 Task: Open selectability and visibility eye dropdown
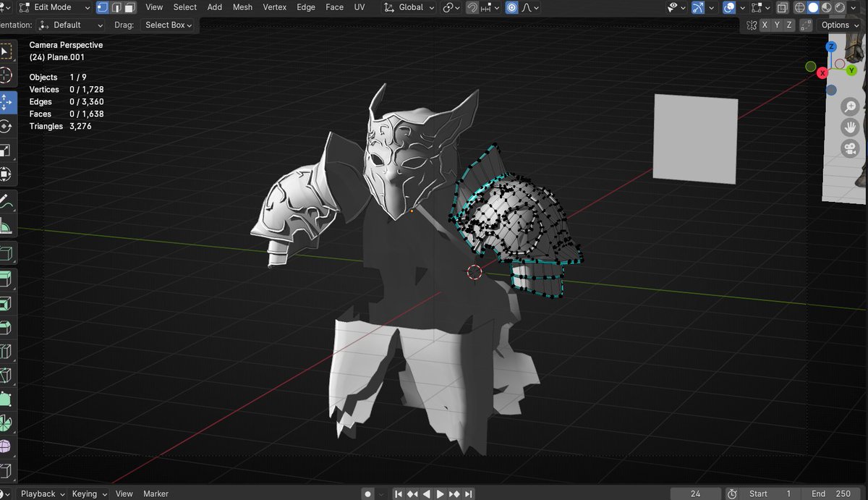(677, 7)
